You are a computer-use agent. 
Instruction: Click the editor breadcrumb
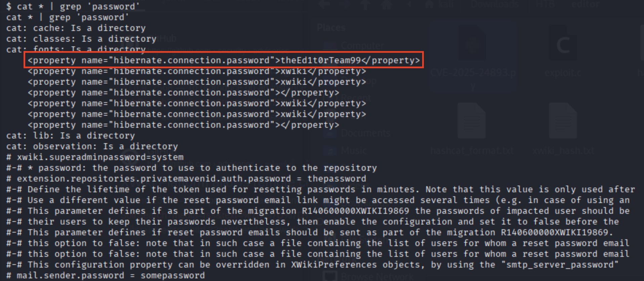(x=585, y=5)
